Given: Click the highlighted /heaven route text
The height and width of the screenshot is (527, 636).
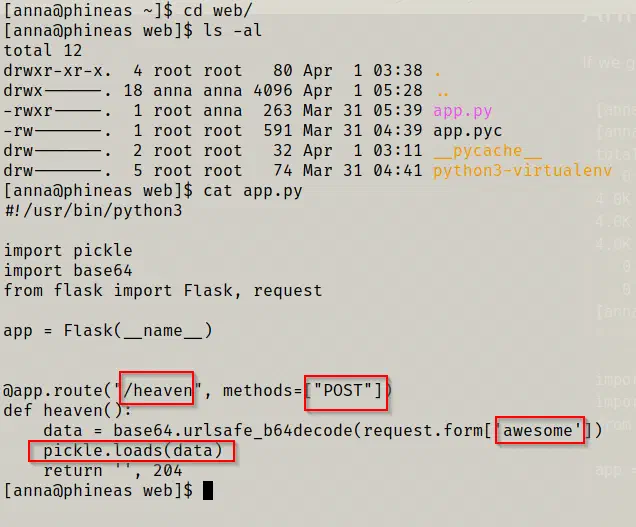Looking at the screenshot, I should pos(157,388).
